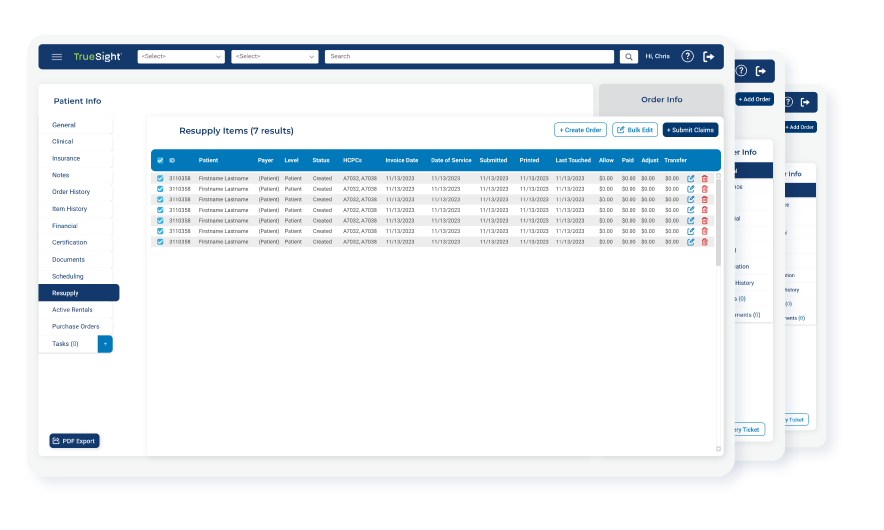Image resolution: width=884 pixels, height=530 pixels.
Task: Click the logout icon in the front window
Action: pos(709,56)
